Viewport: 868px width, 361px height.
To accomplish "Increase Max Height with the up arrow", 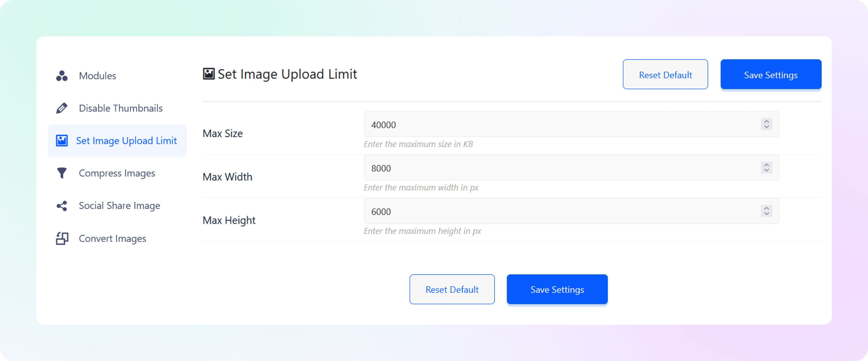I will point(766,208).
